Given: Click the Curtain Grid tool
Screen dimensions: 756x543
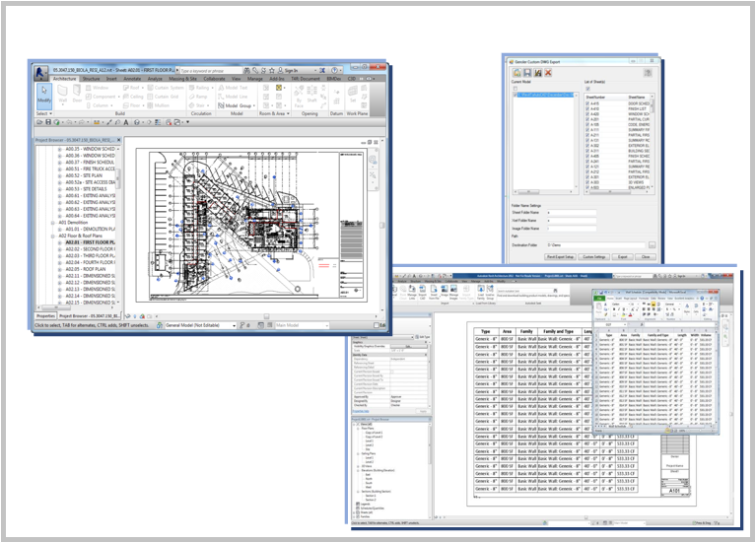Looking at the screenshot, I should (x=164, y=97).
